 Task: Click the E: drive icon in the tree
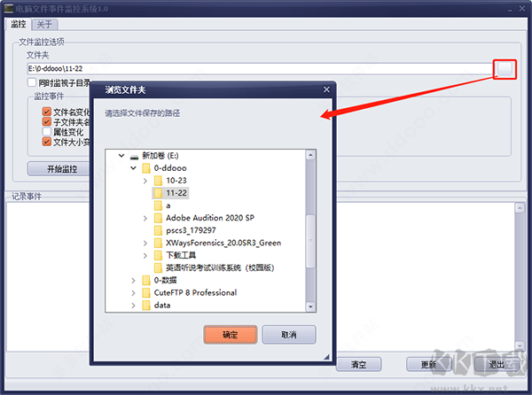tap(135, 157)
